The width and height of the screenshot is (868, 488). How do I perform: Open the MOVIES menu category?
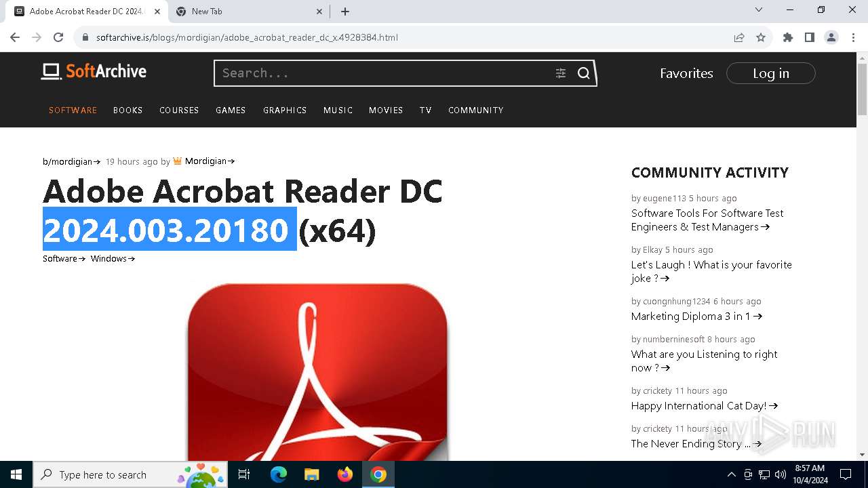click(386, 110)
